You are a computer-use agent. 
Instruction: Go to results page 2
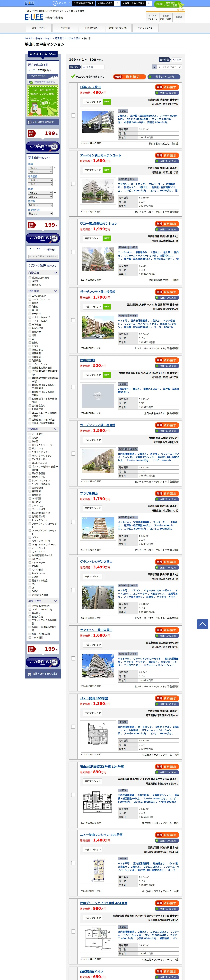point(159,67)
